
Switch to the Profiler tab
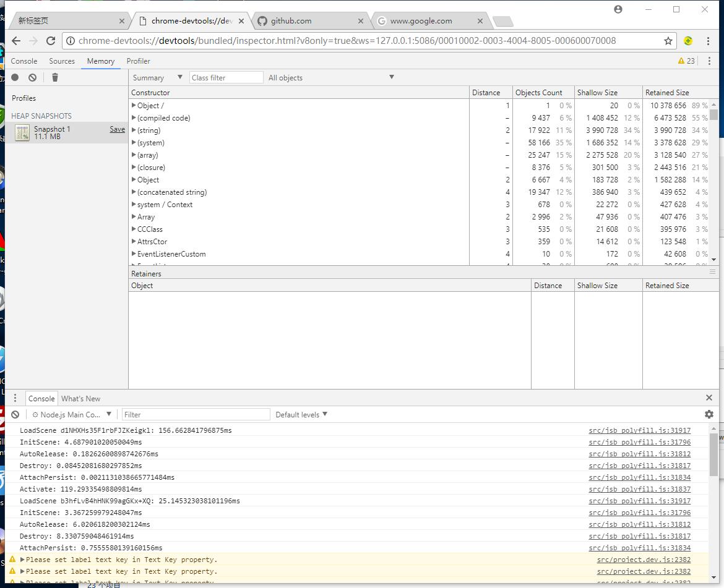[138, 61]
